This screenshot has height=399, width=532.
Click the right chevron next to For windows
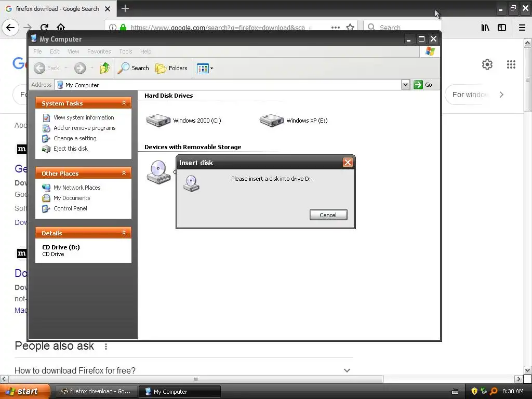[x=501, y=95]
